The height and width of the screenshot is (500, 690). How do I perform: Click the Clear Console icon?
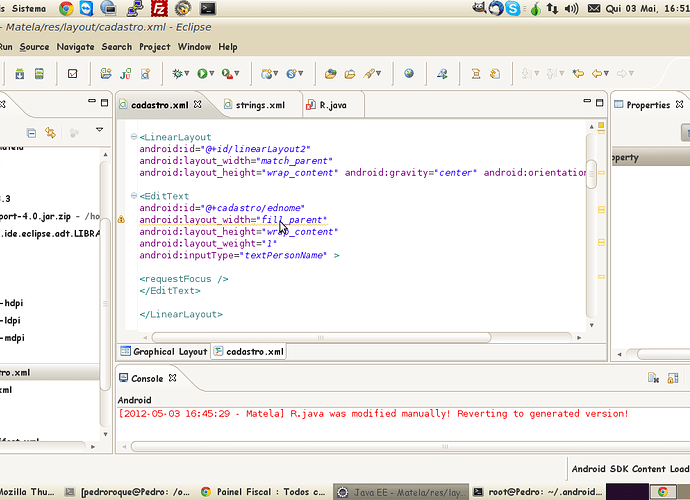click(652, 378)
